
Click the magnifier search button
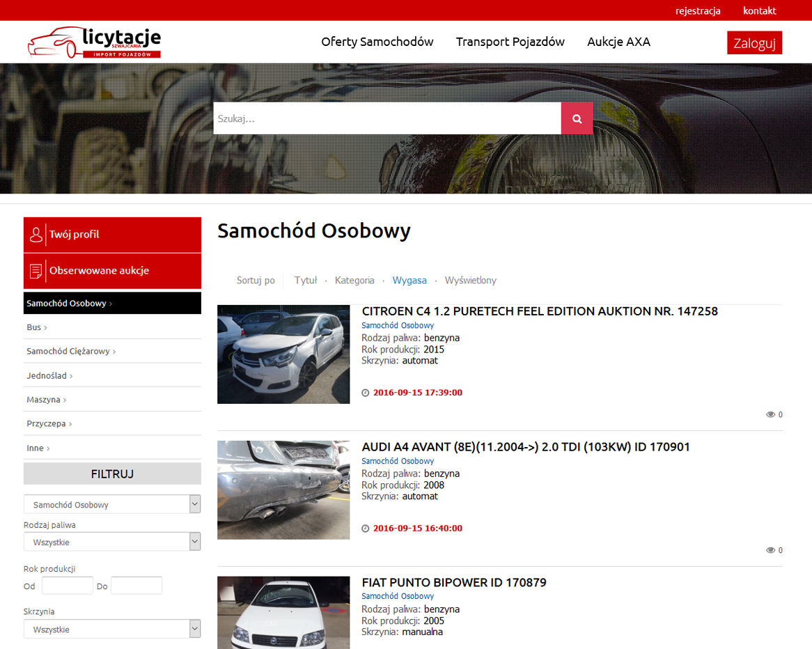tap(577, 118)
